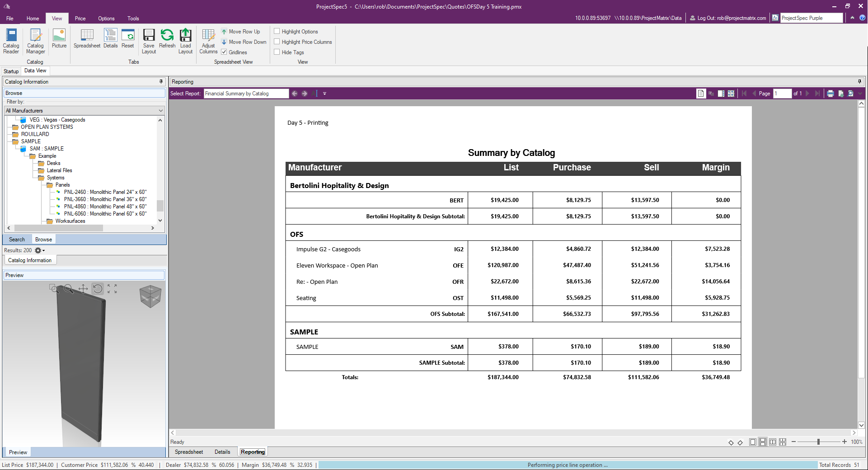Pin the Catalog Information panel
The image size is (868, 470).
(x=161, y=82)
